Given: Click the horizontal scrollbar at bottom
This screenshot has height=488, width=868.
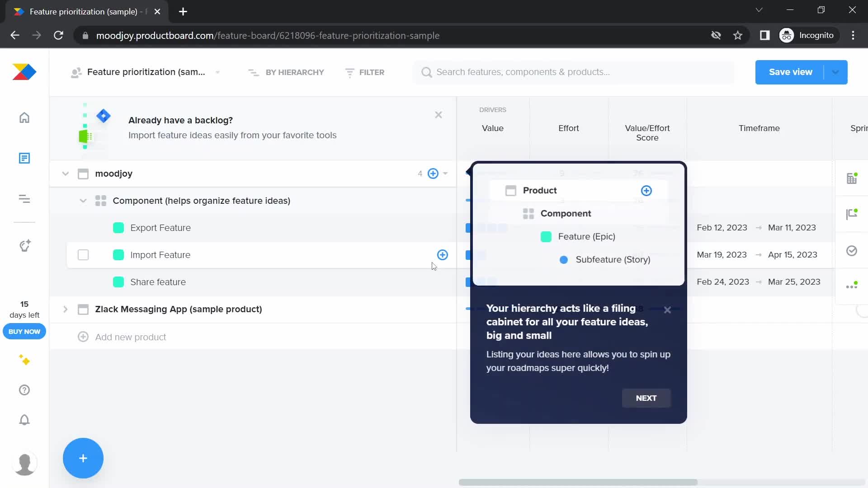Looking at the screenshot, I should click(x=578, y=482).
